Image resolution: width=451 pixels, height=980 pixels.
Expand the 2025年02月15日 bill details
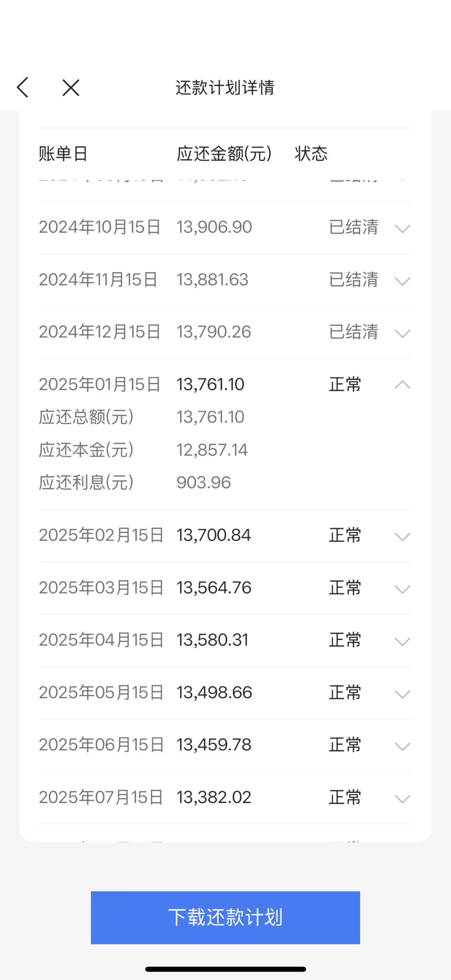tap(402, 536)
